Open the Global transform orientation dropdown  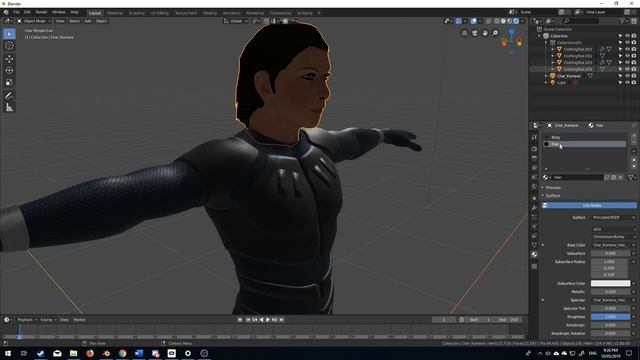[236, 21]
